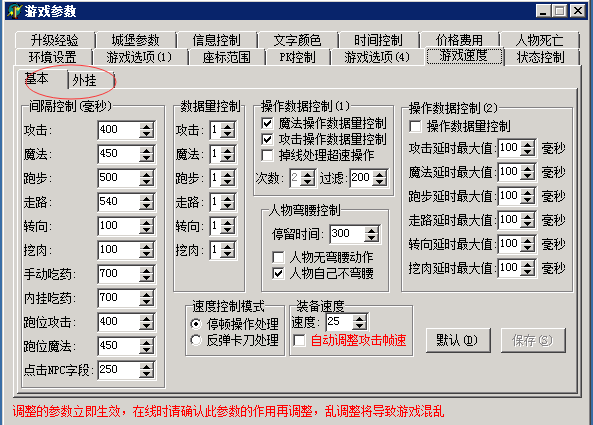Open the 环境设置 tab
Screen dimensions: 593x425
pyautogui.click(x=53, y=57)
